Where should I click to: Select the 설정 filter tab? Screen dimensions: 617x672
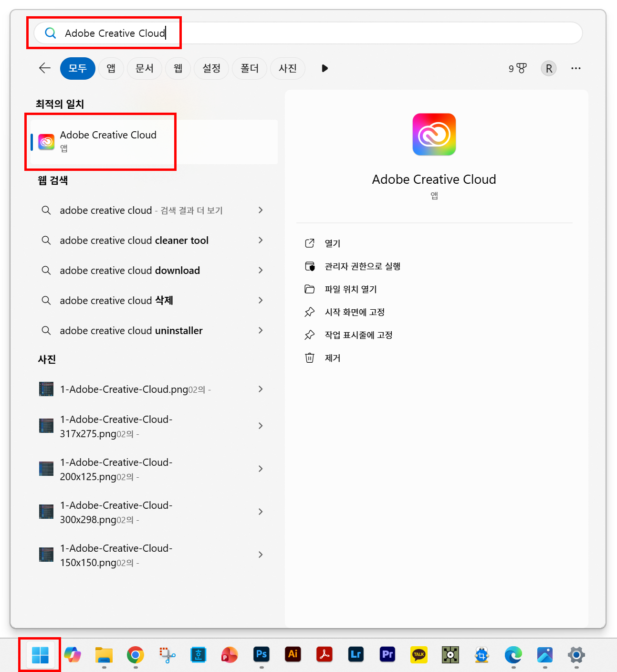point(211,68)
